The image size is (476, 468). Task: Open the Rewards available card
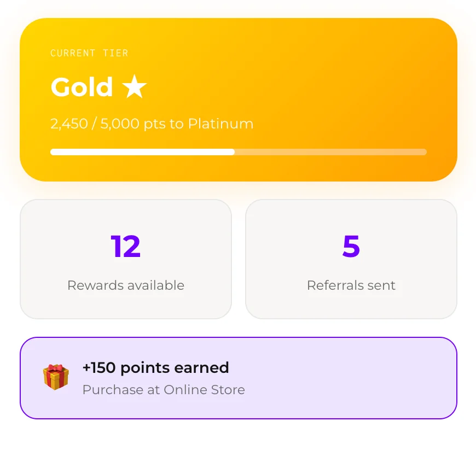pos(125,259)
